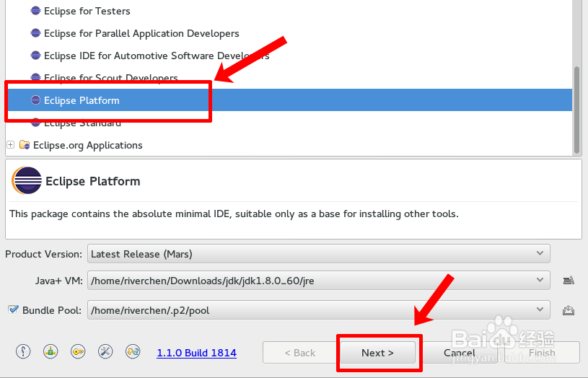Open network proxy settings icon
This screenshot has height=378, width=588.
point(51,352)
